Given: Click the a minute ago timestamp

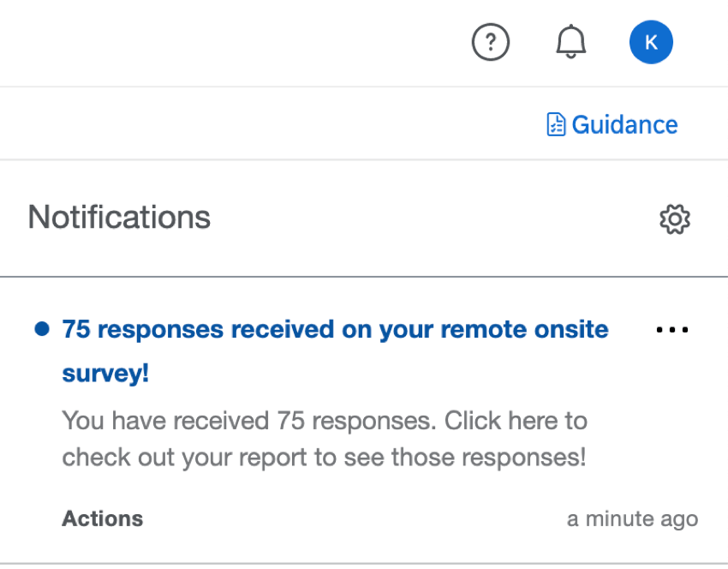Looking at the screenshot, I should [x=632, y=518].
